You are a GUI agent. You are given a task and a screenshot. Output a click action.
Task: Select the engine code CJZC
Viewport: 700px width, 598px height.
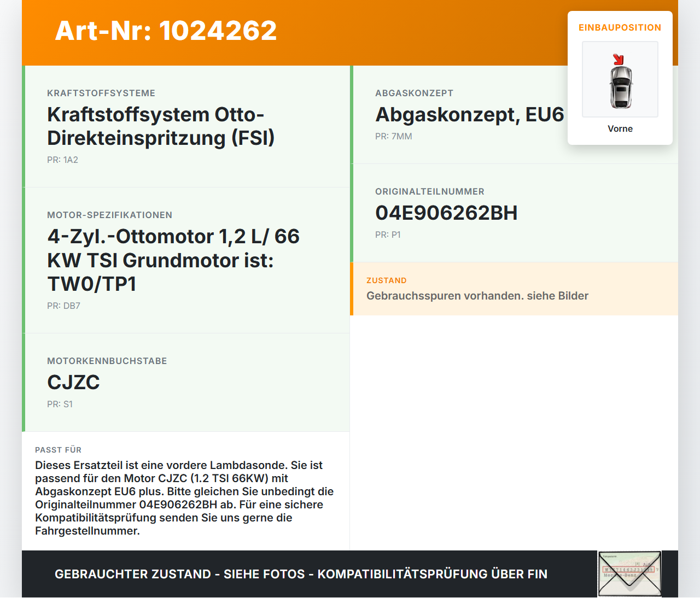coord(73,383)
